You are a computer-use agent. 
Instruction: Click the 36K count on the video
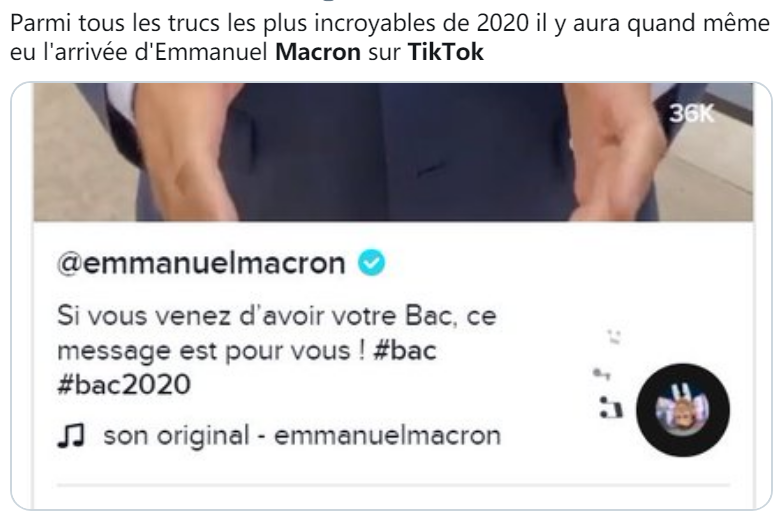(691, 114)
